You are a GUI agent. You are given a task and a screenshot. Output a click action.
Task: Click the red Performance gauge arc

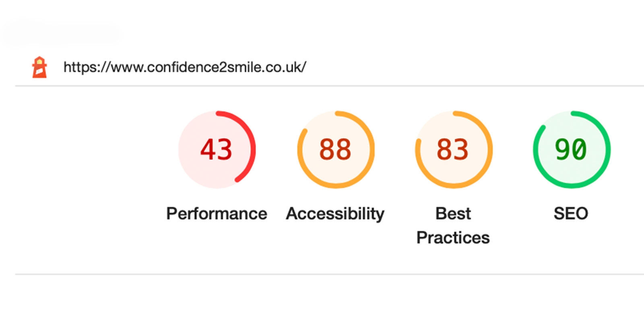pyautogui.click(x=252, y=149)
